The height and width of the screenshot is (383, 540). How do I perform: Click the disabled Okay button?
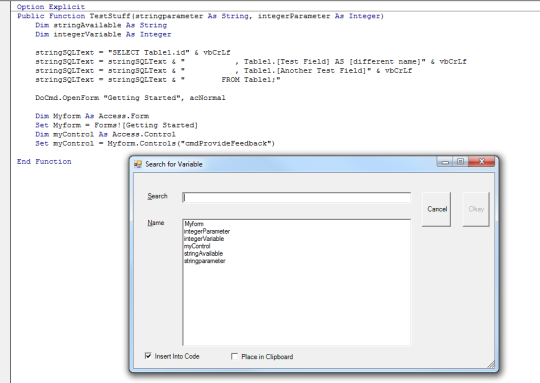click(476, 209)
